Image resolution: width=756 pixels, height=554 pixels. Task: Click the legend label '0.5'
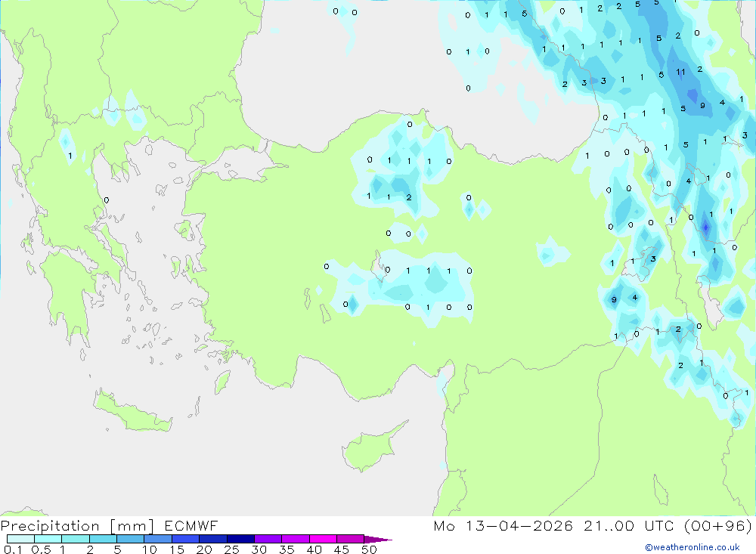41,549
